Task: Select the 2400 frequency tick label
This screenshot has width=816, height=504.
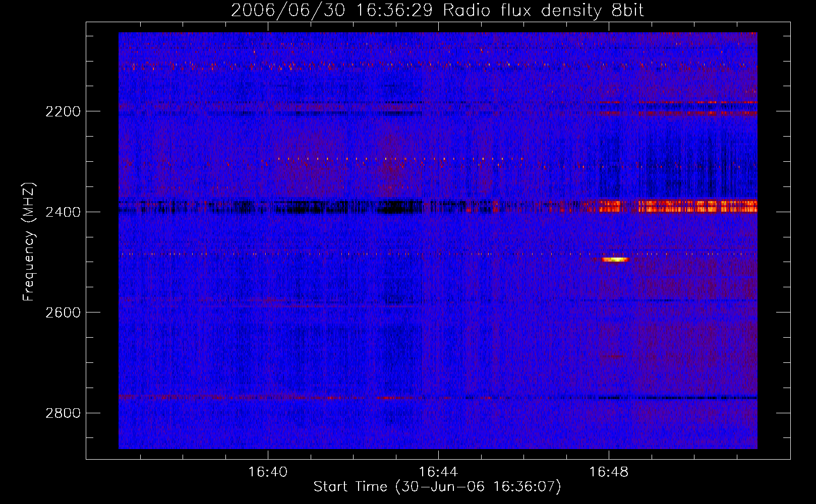Action: point(63,212)
